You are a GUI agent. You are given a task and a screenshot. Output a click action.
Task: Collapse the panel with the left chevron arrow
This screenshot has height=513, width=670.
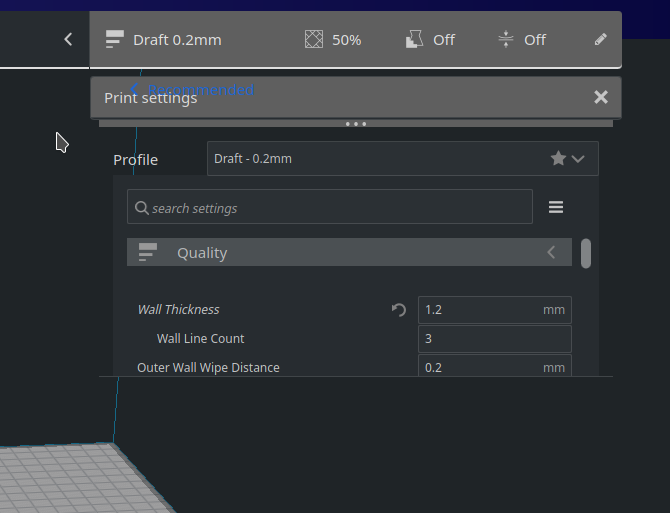68,39
